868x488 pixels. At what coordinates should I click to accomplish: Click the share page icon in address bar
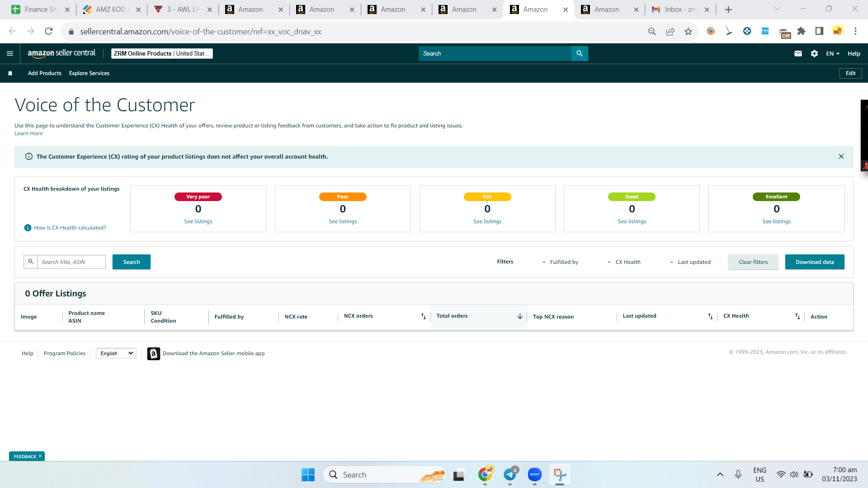click(670, 31)
